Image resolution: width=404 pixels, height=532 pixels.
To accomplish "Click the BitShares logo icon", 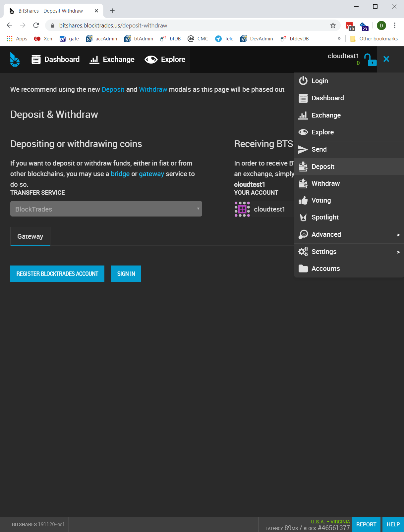I will (15, 60).
